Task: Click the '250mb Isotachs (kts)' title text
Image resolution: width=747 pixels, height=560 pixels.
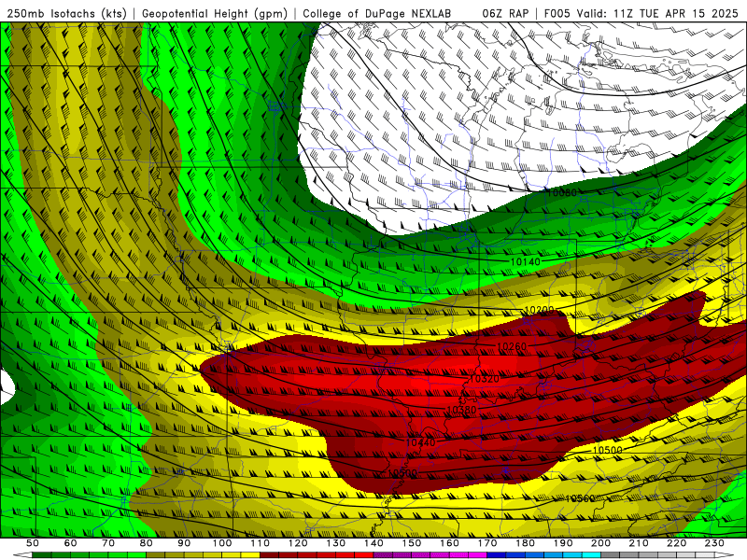Action: (x=66, y=13)
